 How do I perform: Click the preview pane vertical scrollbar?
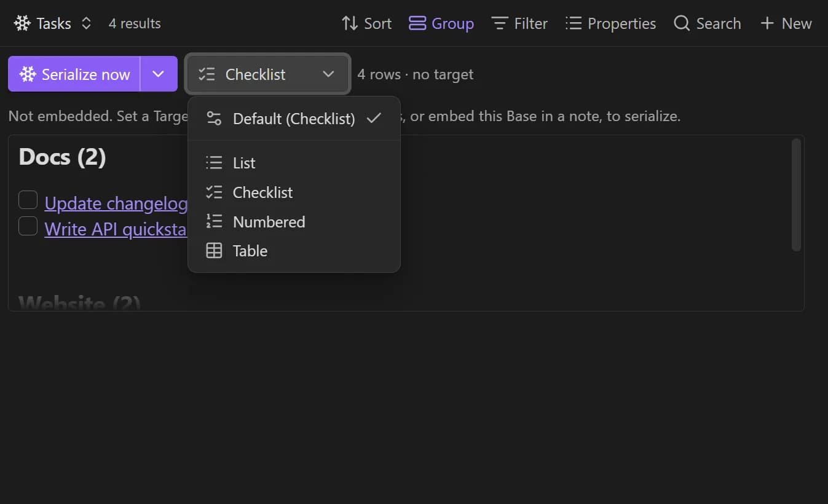point(796,194)
